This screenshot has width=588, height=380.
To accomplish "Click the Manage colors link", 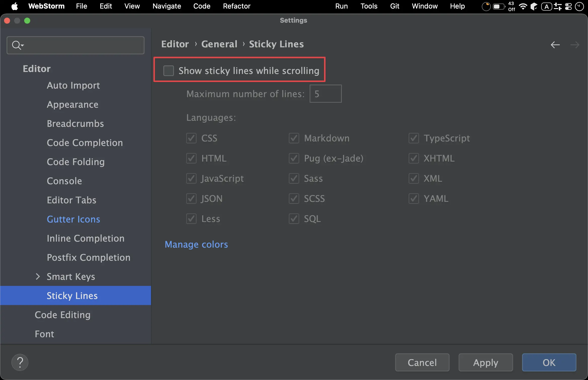I will tap(196, 244).
